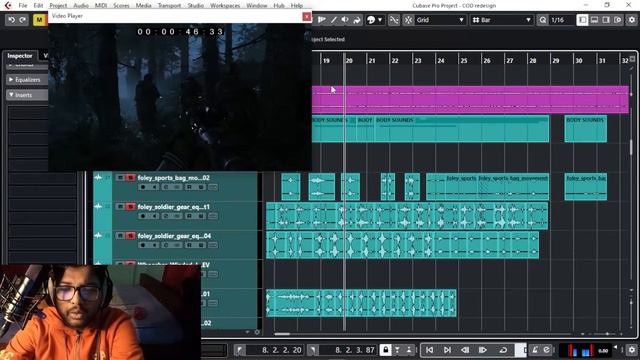Open transport bar setup gear
Screen dimensions: 640x360
pos(632,350)
